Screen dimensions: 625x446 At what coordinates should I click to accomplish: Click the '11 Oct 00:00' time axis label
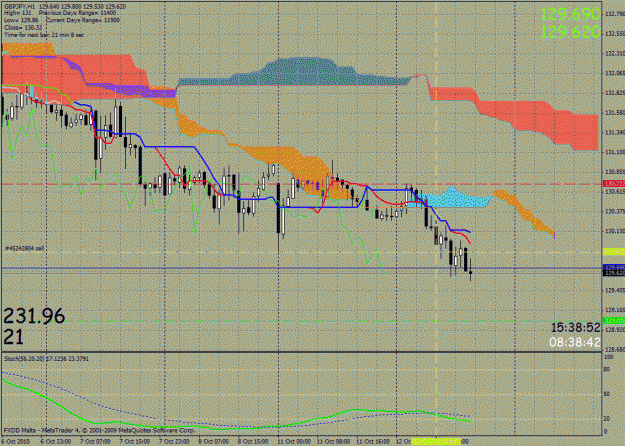pos(294,442)
